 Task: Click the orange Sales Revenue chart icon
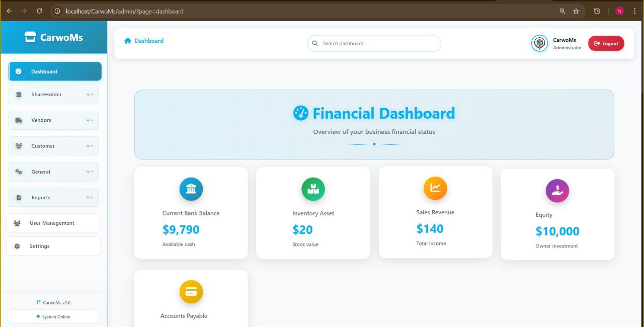(x=435, y=188)
